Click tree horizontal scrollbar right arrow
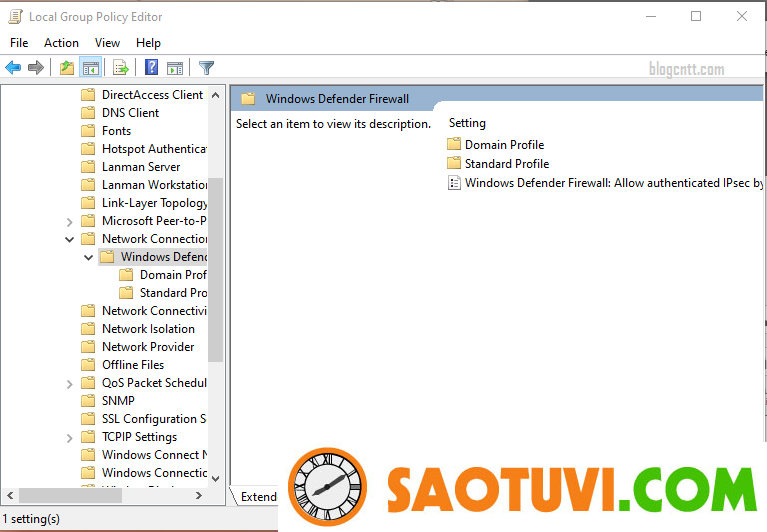The image size is (767, 532). tap(199, 495)
